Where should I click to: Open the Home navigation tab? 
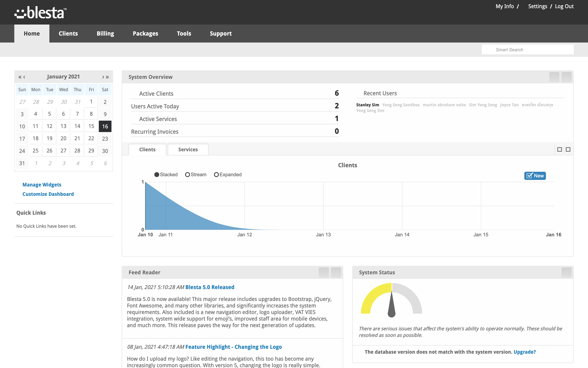(x=32, y=34)
